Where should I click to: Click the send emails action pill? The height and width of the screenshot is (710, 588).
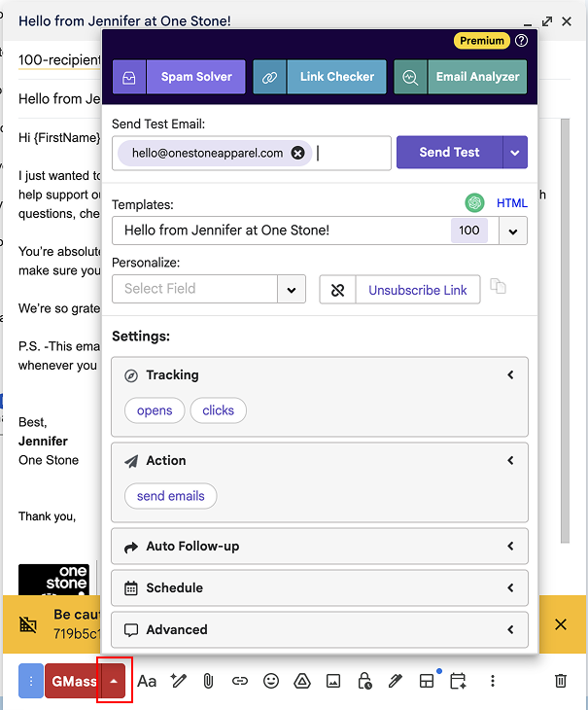pyautogui.click(x=170, y=496)
